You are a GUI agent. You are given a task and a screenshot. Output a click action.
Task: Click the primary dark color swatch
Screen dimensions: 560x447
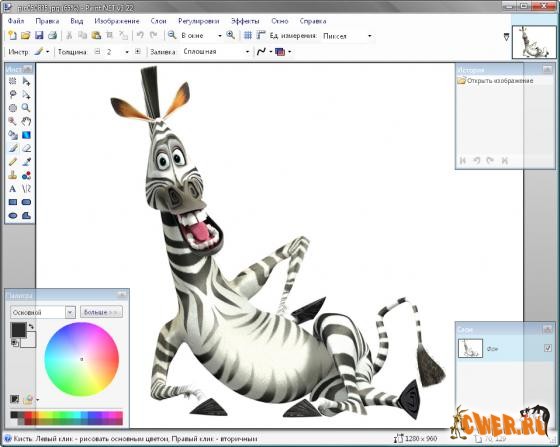tap(19, 330)
